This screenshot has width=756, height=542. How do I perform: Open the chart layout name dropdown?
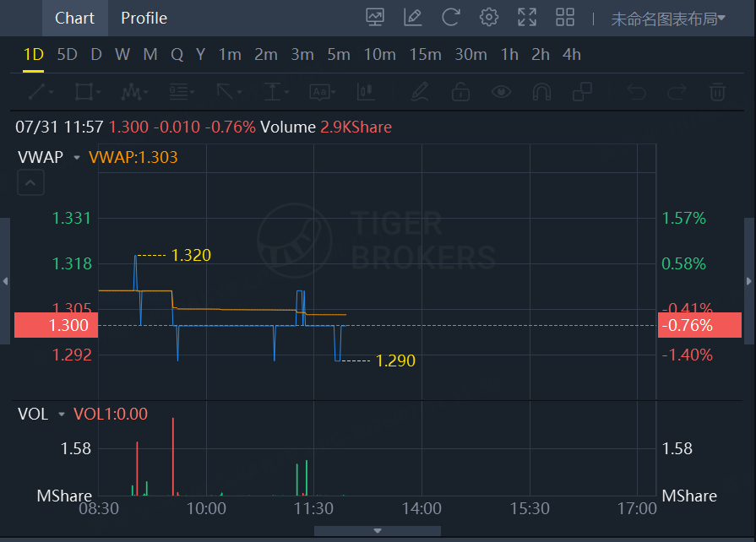[x=668, y=18]
